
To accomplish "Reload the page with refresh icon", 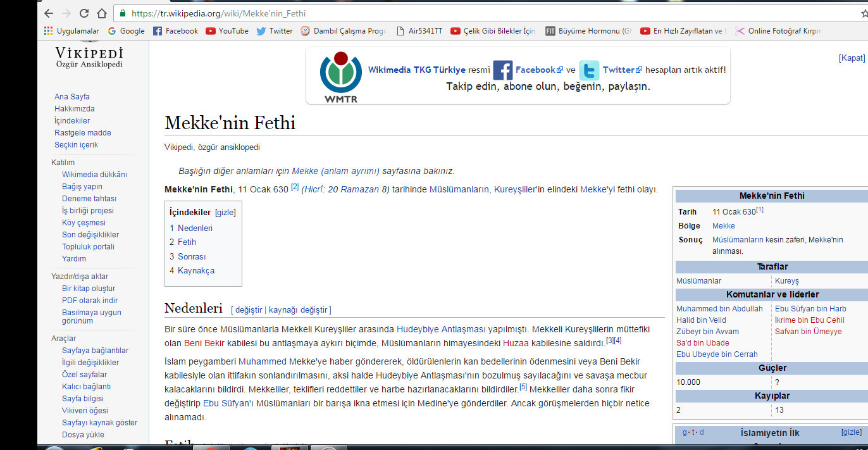I will click(x=84, y=13).
